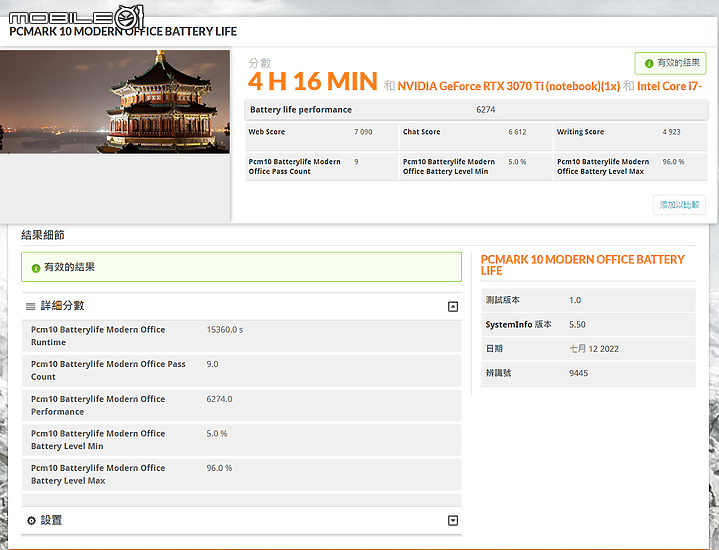Click the top-right 有效的結果 badge
Screen dimensions: 719x550
pyautogui.click(x=670, y=63)
